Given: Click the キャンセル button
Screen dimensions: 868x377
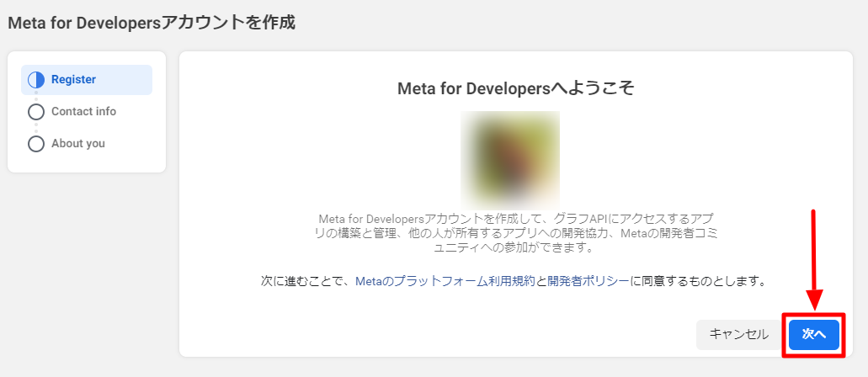Looking at the screenshot, I should (738, 334).
